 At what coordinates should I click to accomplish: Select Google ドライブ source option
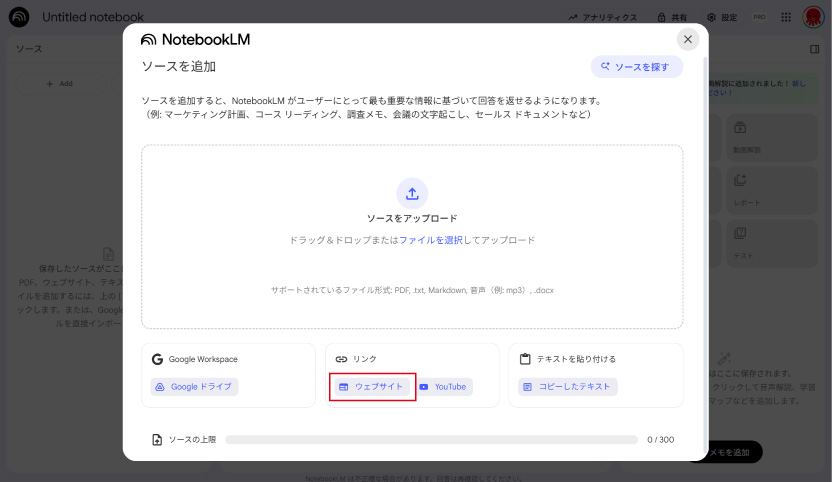(195, 387)
